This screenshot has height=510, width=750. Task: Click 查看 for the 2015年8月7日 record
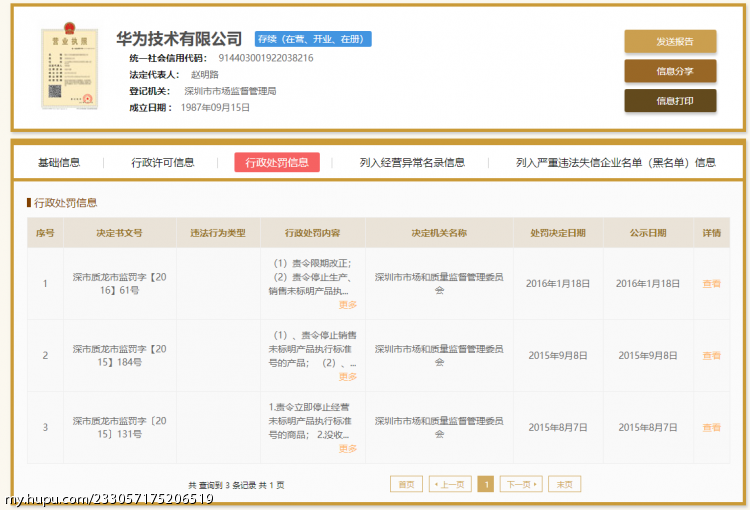click(x=711, y=428)
